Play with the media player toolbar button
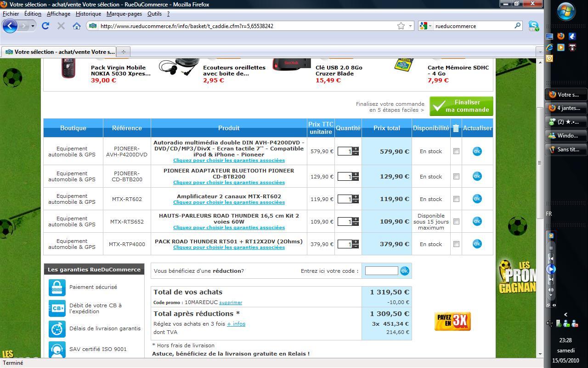This screenshot has height=368, width=588. [x=551, y=269]
